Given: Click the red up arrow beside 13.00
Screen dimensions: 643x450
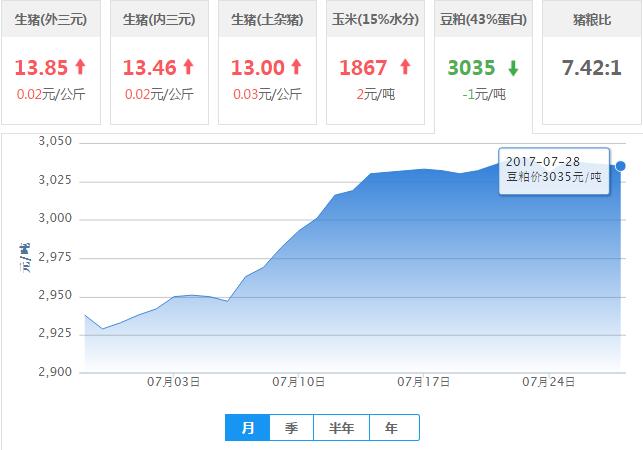Looking at the screenshot, I should point(296,66).
